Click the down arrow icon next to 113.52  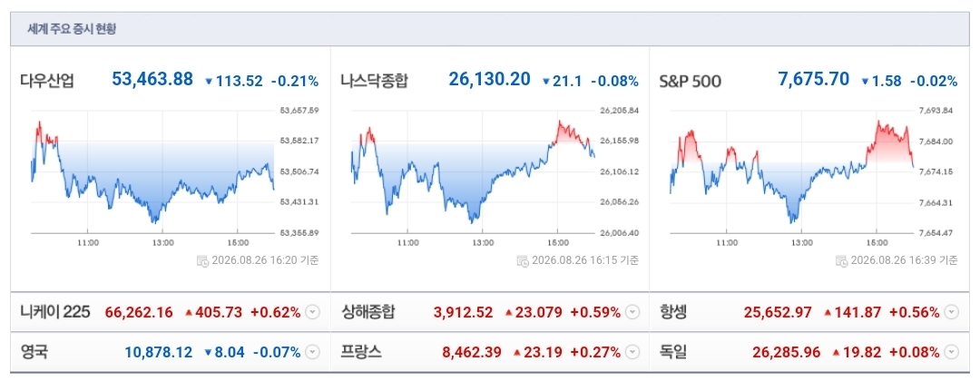[x=209, y=82]
